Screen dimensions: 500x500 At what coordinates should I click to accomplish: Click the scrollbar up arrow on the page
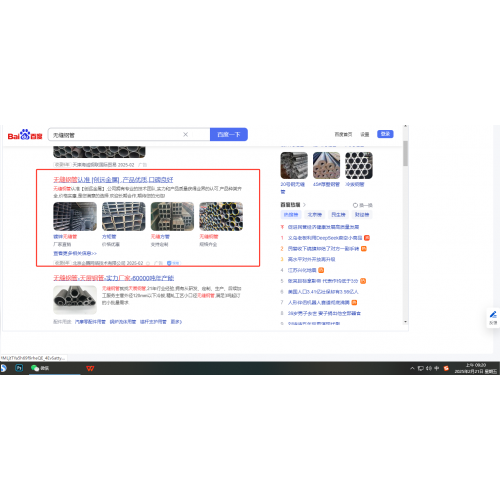pos(405,126)
